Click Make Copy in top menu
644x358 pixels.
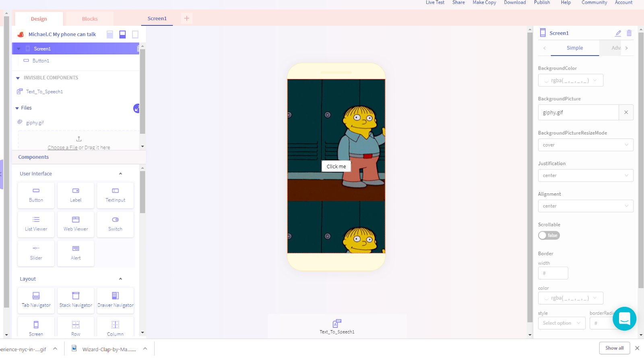(484, 2)
